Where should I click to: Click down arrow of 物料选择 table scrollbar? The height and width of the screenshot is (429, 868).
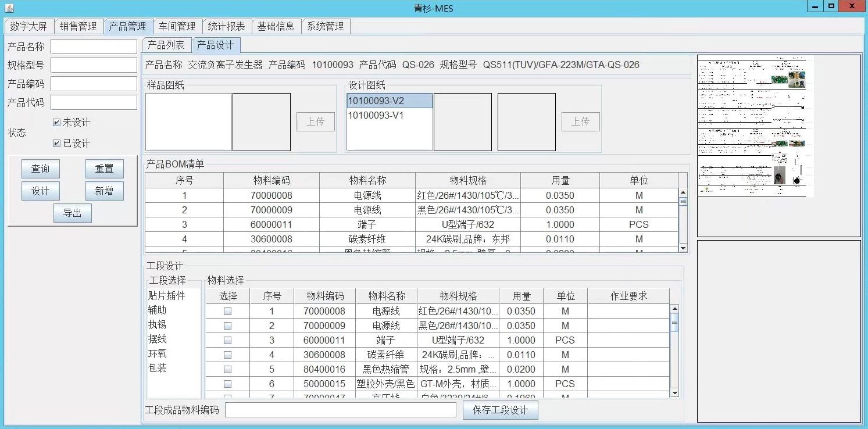click(674, 393)
